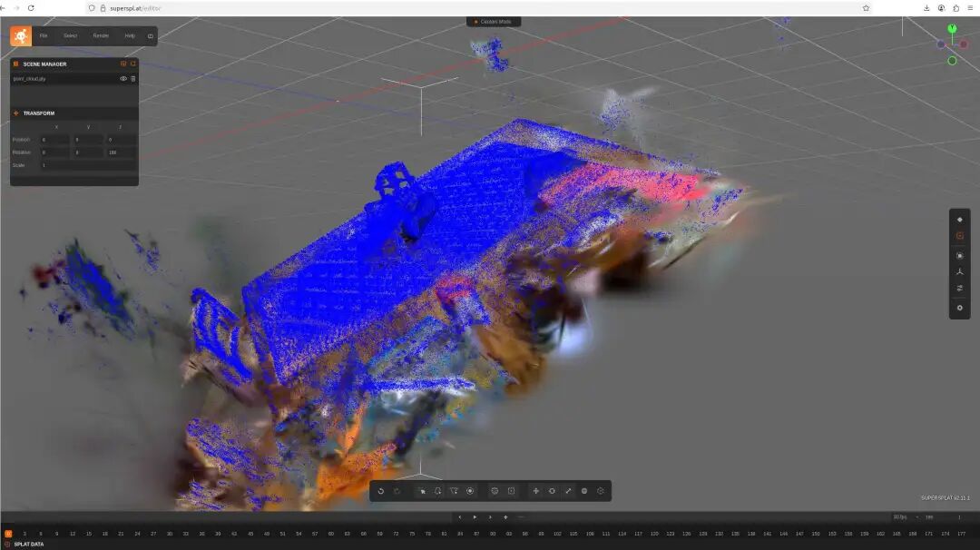The width and height of the screenshot is (980, 550).
Task: Open the Render menu
Action: [101, 35]
